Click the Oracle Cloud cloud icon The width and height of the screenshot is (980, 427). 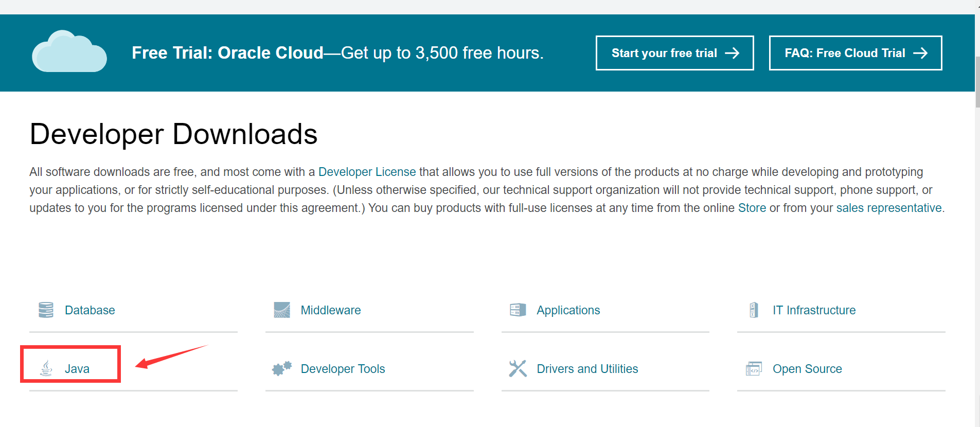point(69,51)
